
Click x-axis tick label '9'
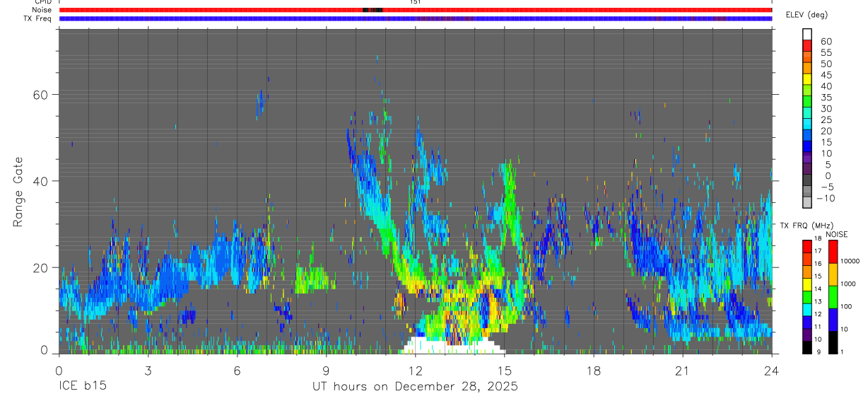(x=326, y=371)
